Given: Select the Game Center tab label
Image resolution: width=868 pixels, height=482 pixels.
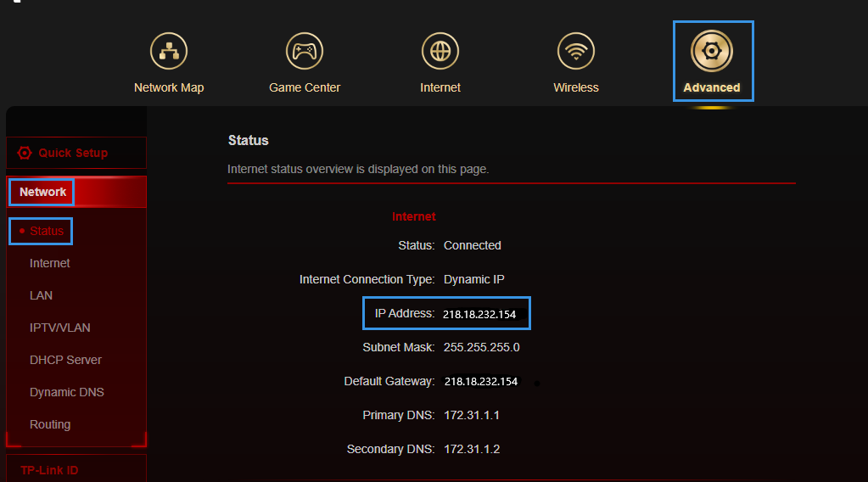Looking at the screenshot, I should 305,87.
